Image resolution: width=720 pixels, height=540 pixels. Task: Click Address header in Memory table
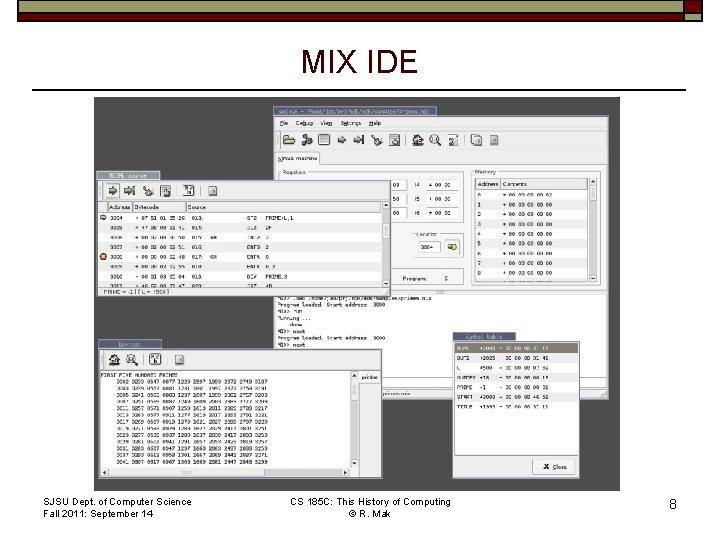coord(488,184)
